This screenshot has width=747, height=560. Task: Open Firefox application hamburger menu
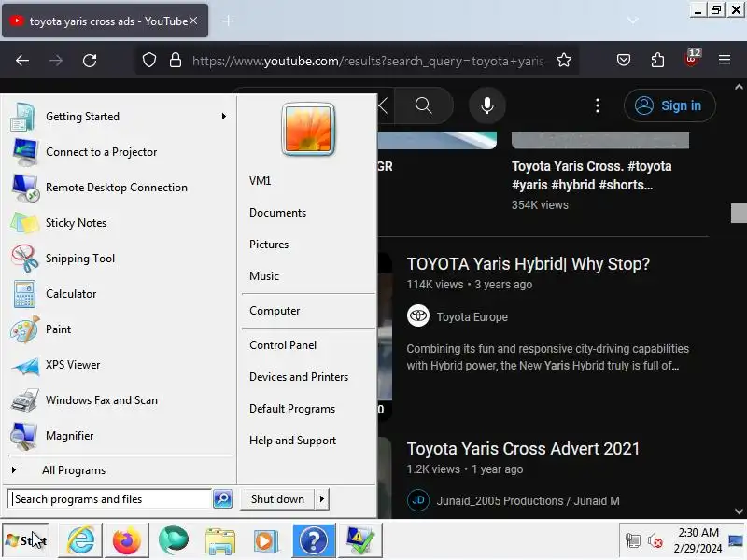[x=725, y=60]
